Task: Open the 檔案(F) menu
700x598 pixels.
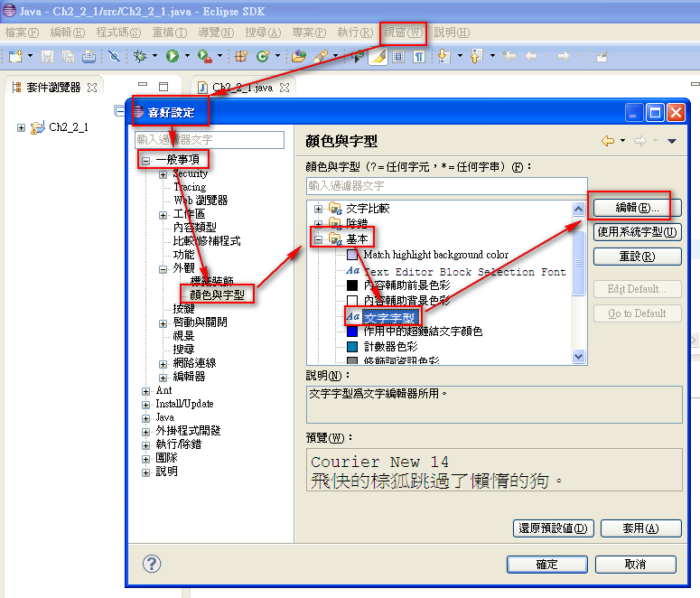Action: pos(22,33)
